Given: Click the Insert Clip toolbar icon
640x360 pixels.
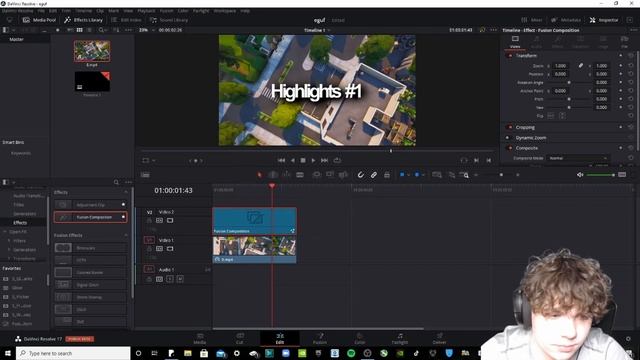Looking at the screenshot, I should click(316, 175).
